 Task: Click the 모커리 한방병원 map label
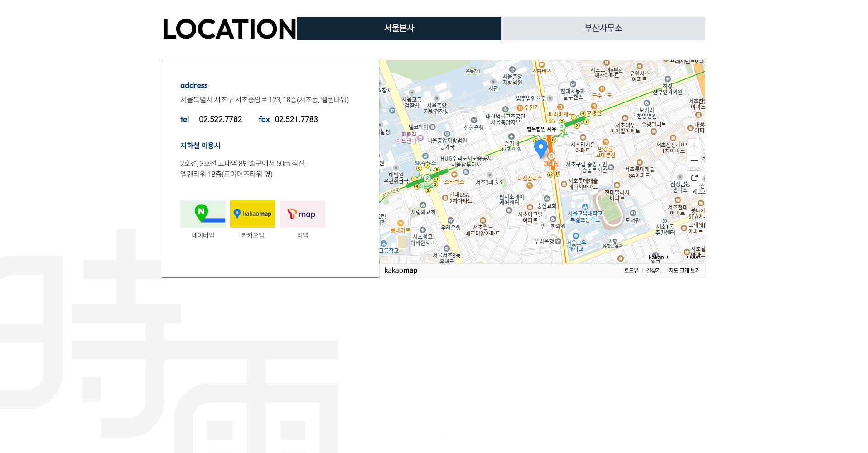646,113
